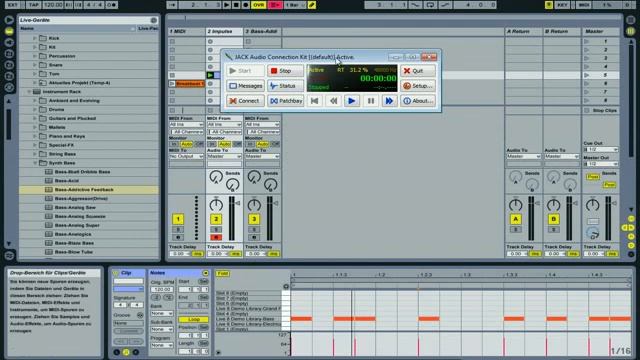Click Ableton's global record button
Viewport: 640px width, 360px height.
(x=246, y=5)
